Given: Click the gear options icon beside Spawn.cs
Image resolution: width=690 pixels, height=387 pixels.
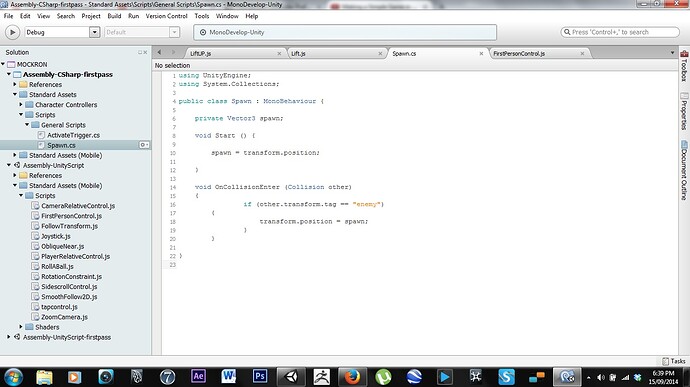Looking at the screenshot, I should [x=144, y=145].
